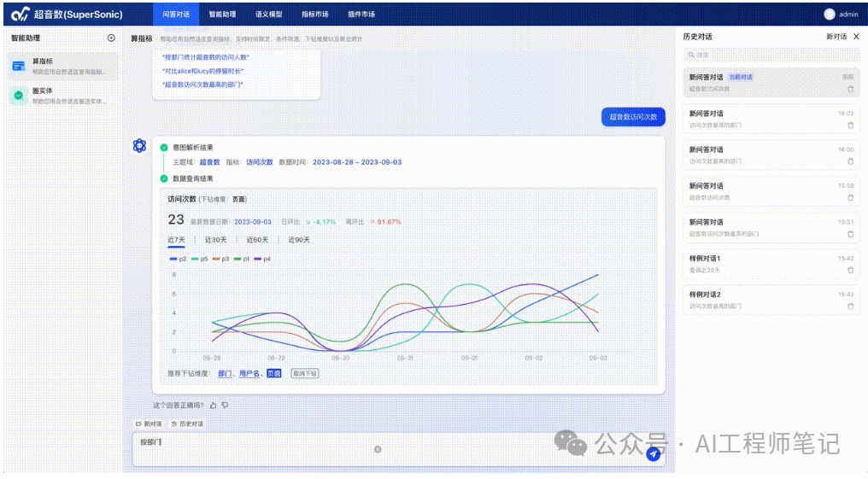Click the assistant bot avatar icon
Viewport: 868px width, 479px height.
tap(139, 145)
